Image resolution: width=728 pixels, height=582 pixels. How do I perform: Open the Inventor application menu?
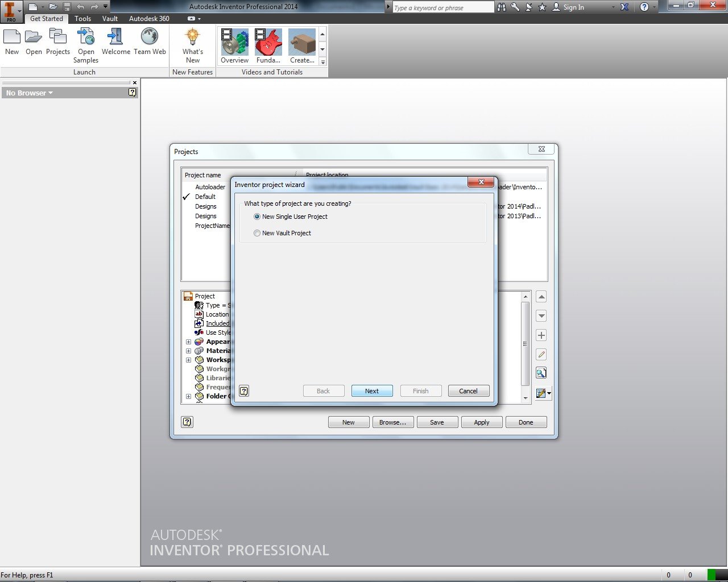(11, 11)
